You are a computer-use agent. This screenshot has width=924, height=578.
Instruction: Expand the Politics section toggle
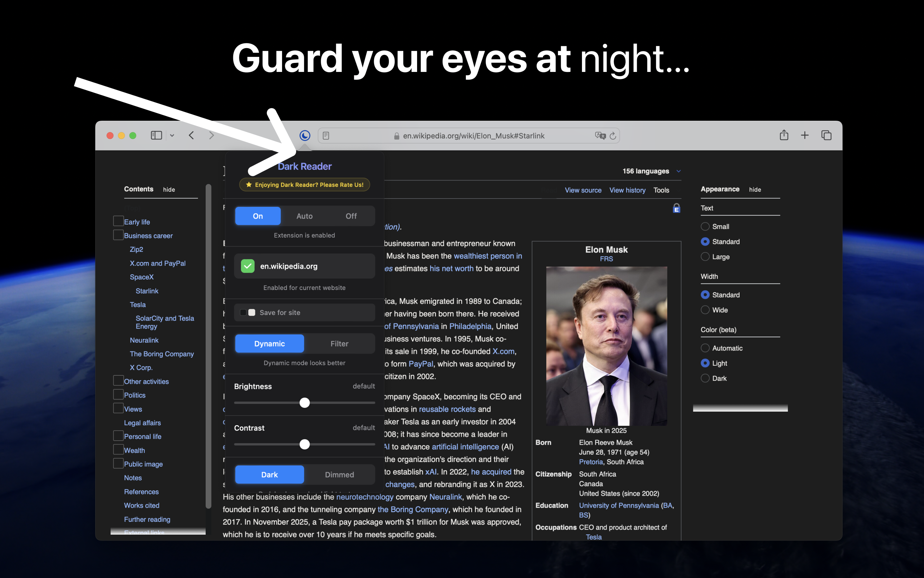coord(118,394)
